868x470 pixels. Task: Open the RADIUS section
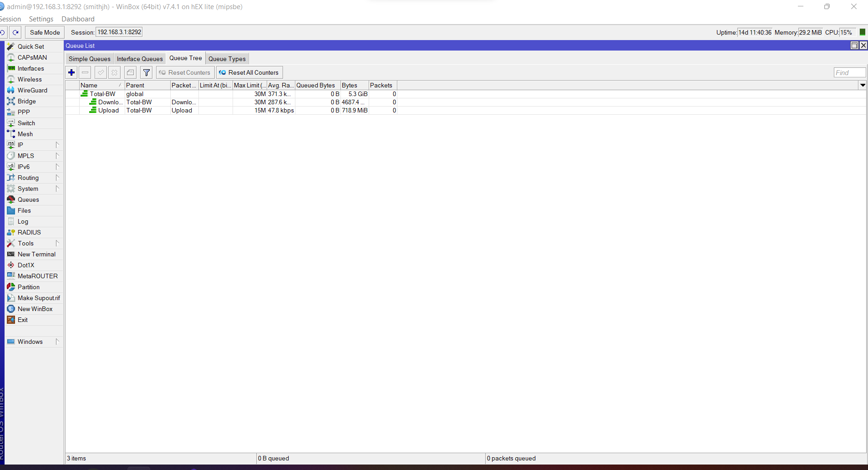click(x=34, y=232)
